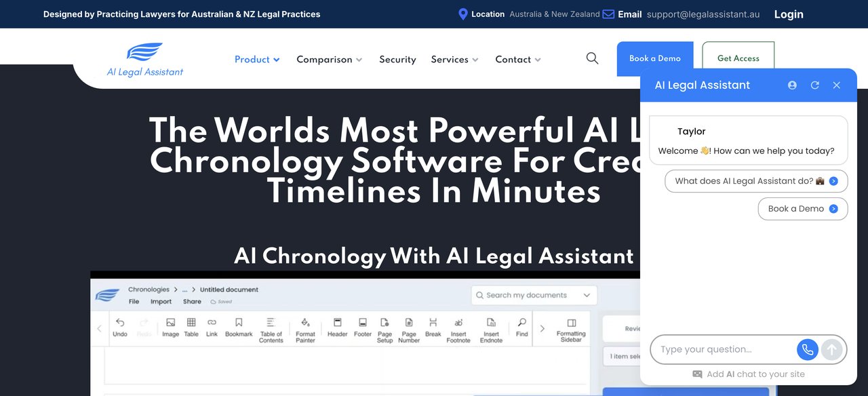Expand the Comparison menu
This screenshot has height=396, width=868.
330,60
